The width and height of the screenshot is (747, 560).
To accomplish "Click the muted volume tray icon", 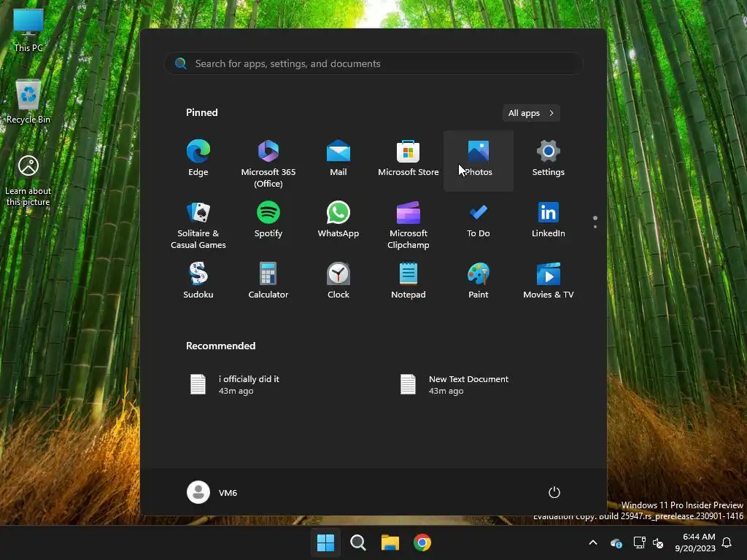I will coord(658,542).
